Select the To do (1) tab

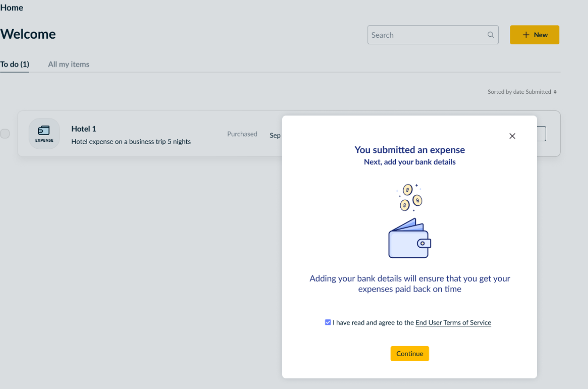(15, 65)
